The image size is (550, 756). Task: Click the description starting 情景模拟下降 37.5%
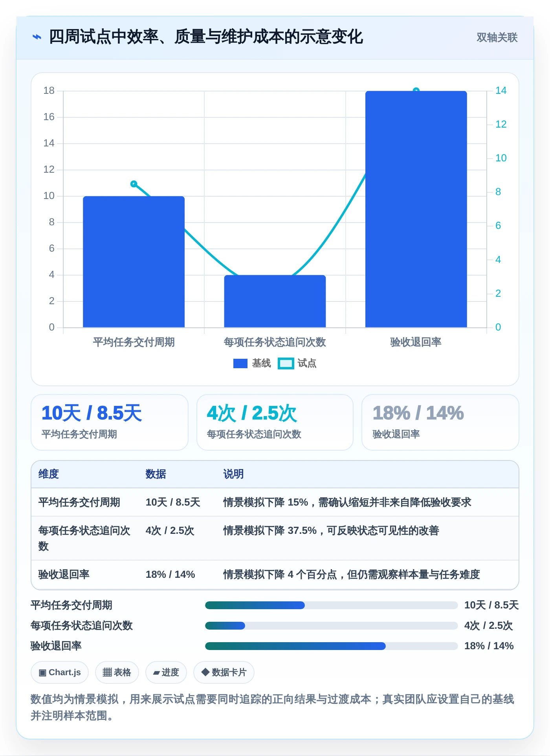331,531
